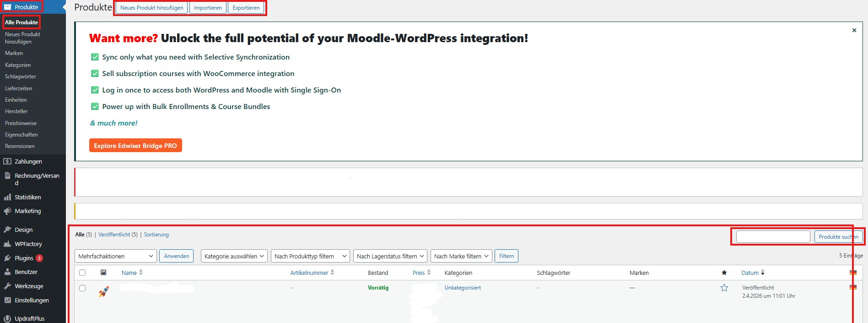Image resolution: width=868 pixels, height=323 pixels.
Task: Click the Anwenden button
Action: (x=176, y=256)
